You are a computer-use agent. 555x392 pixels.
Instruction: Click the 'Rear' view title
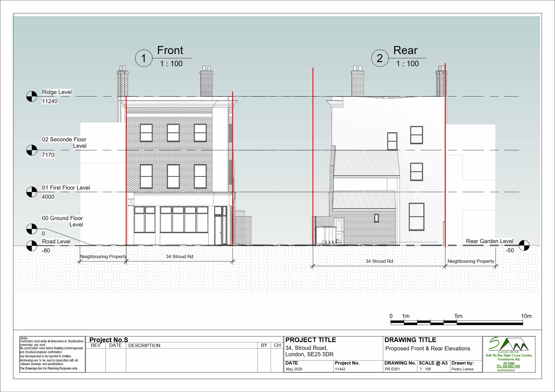(x=405, y=50)
